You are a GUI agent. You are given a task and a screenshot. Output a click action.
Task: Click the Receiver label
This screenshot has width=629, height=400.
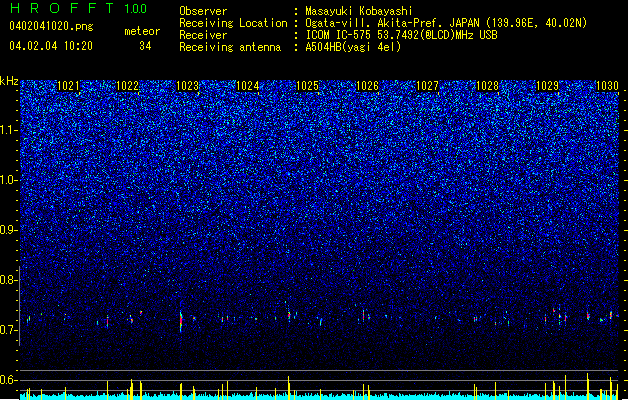click(x=203, y=35)
